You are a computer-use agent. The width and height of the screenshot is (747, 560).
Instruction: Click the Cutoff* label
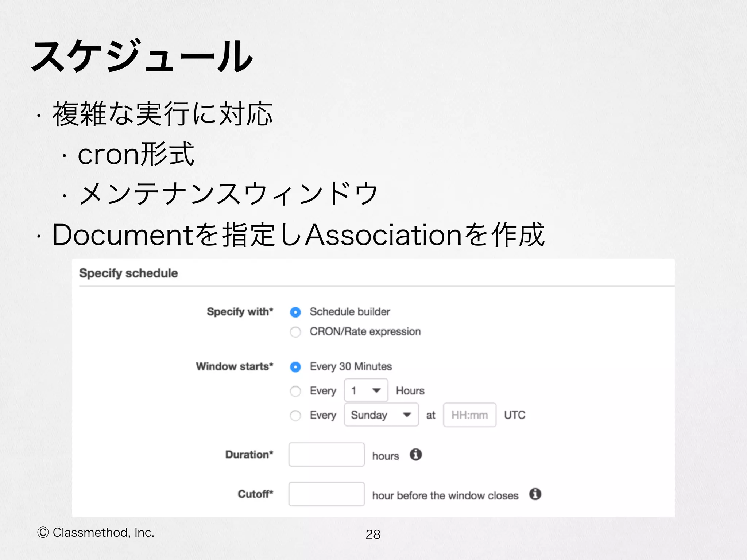(x=255, y=494)
